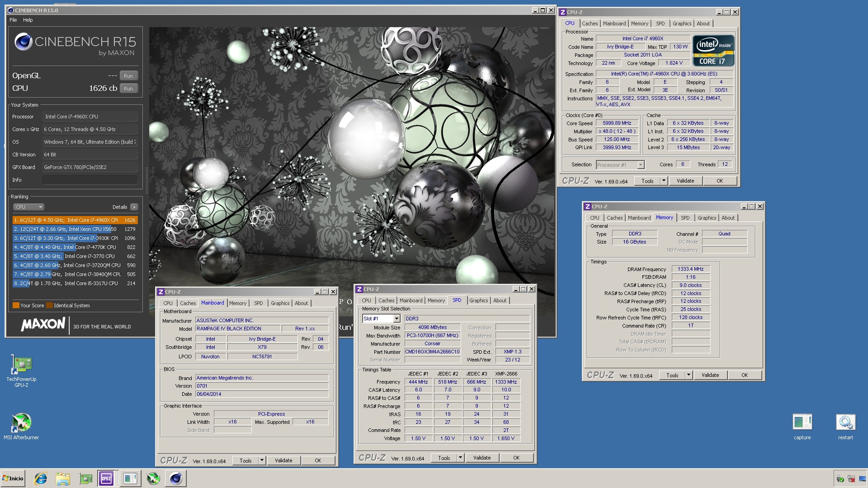The image size is (868, 488).
Task: Click the Z icon of CPU-Z Mainboard window
Action: [160, 292]
